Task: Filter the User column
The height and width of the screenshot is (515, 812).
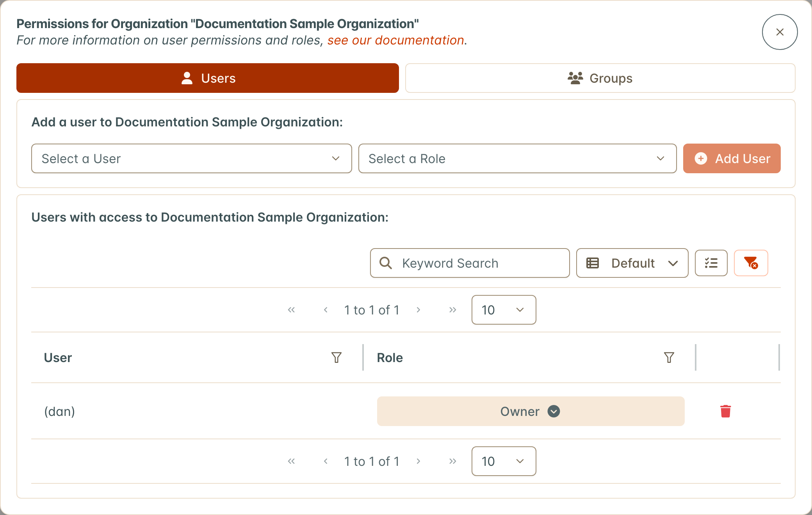Action: click(337, 357)
